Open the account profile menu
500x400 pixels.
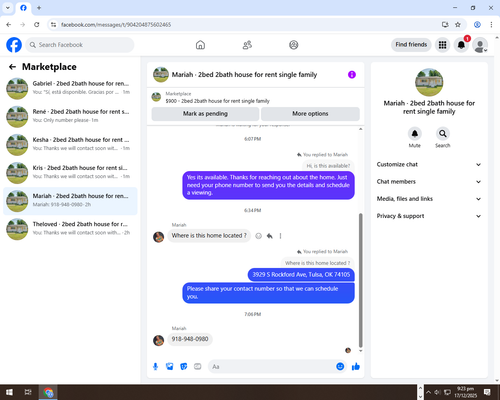(480, 45)
